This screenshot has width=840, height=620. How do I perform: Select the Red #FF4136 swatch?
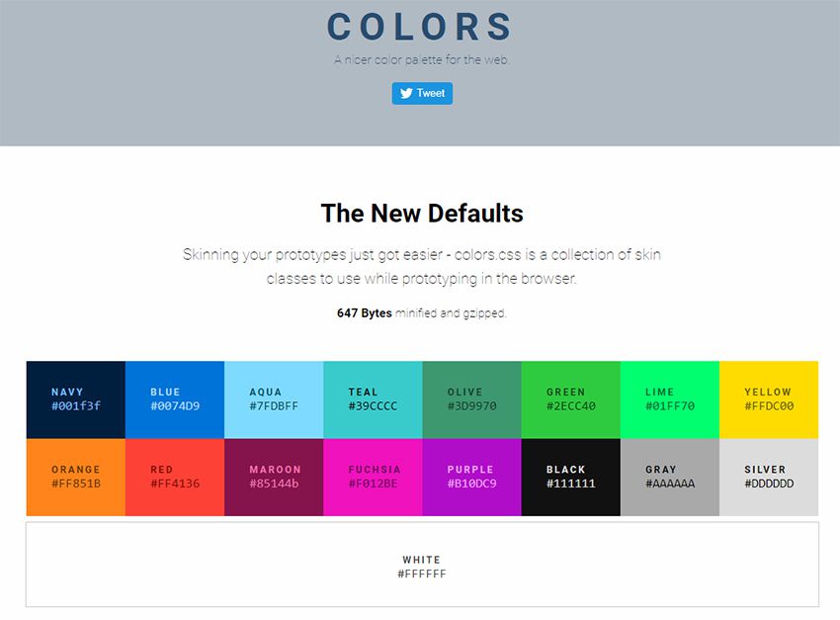tap(175, 477)
